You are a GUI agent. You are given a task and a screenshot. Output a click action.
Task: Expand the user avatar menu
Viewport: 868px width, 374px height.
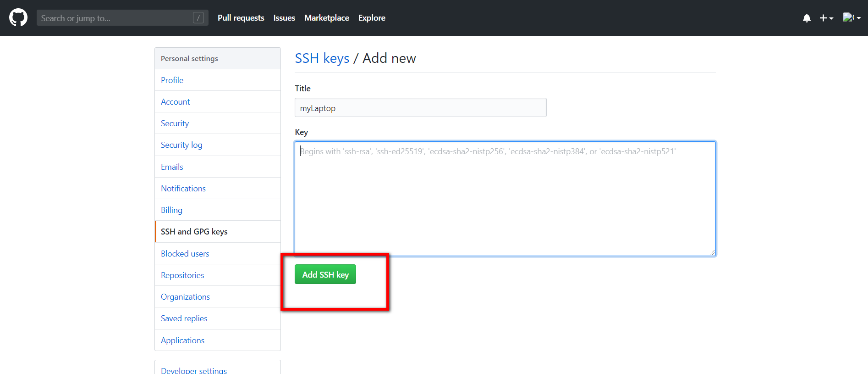pyautogui.click(x=852, y=18)
